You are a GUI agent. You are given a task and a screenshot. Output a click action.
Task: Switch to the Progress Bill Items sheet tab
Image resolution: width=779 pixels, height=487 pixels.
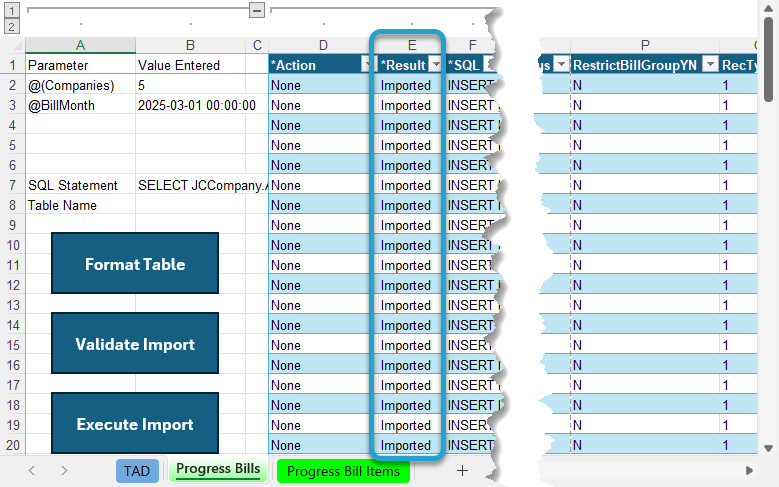click(343, 471)
